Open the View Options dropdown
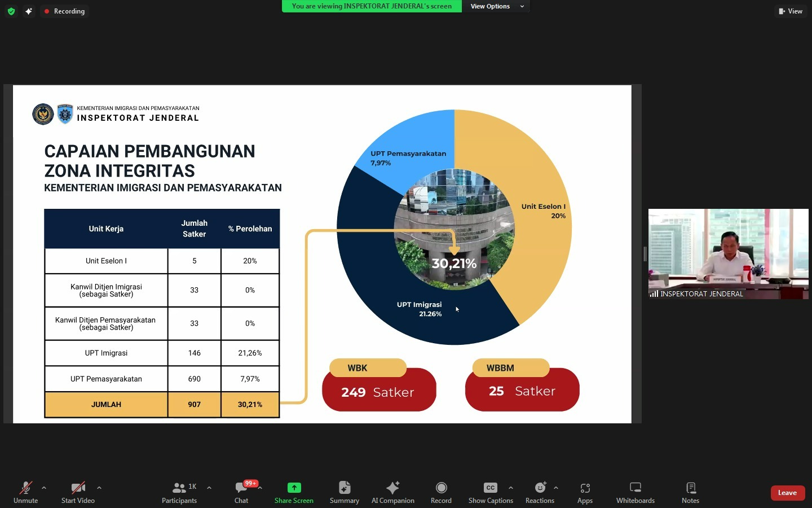 point(496,6)
